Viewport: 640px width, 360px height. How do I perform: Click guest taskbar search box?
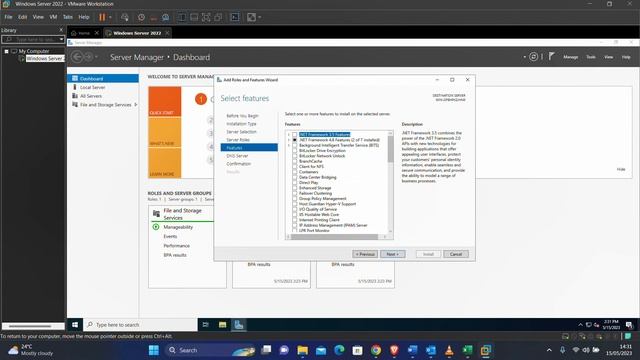coord(141,325)
